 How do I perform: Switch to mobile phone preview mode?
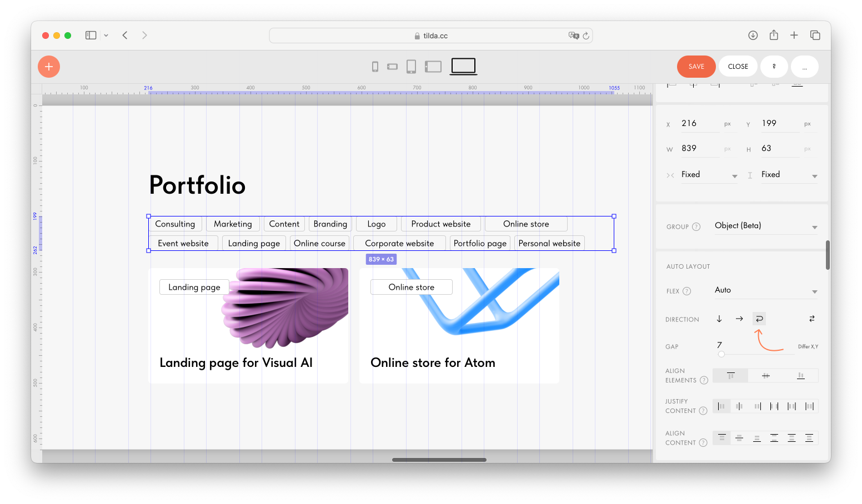click(375, 66)
